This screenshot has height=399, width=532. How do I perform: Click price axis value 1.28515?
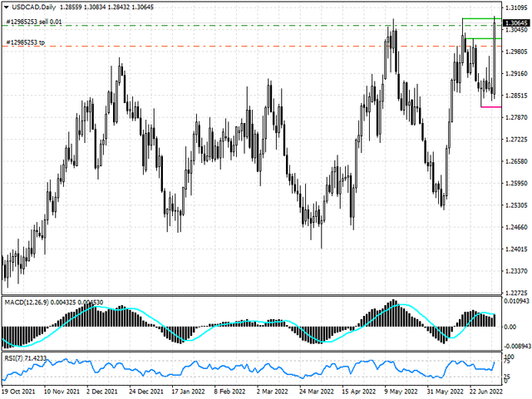[x=516, y=96]
